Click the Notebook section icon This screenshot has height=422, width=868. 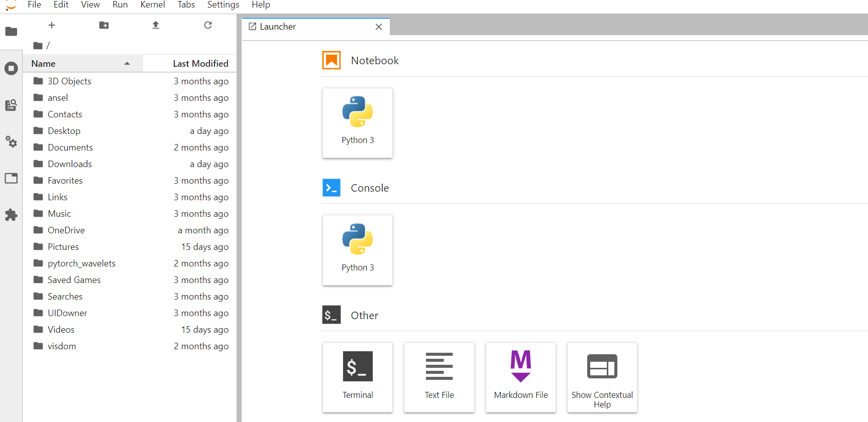pos(332,60)
